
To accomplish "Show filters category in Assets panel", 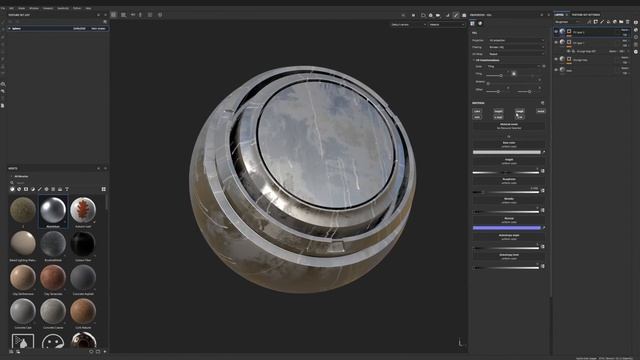I will point(33,189).
